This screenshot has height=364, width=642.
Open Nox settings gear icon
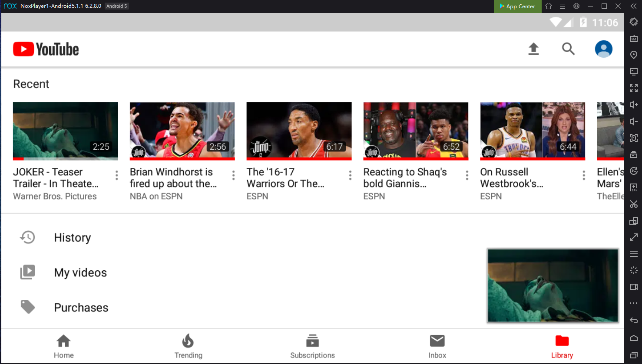tap(576, 6)
